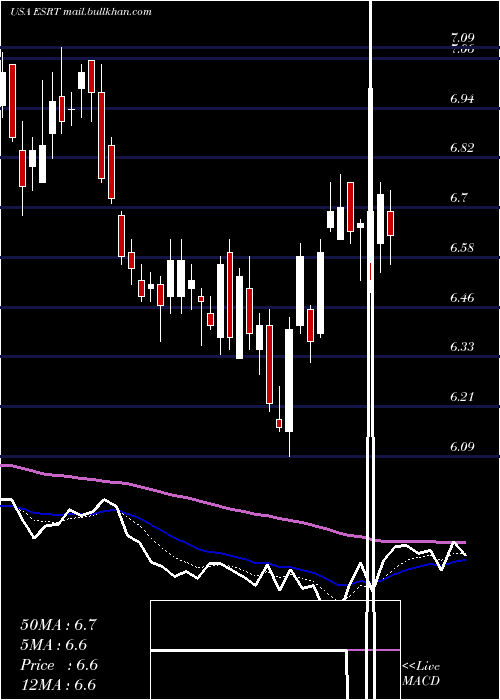Click the 5MA : 6.6 readout
500x700 pixels.
coord(54,645)
